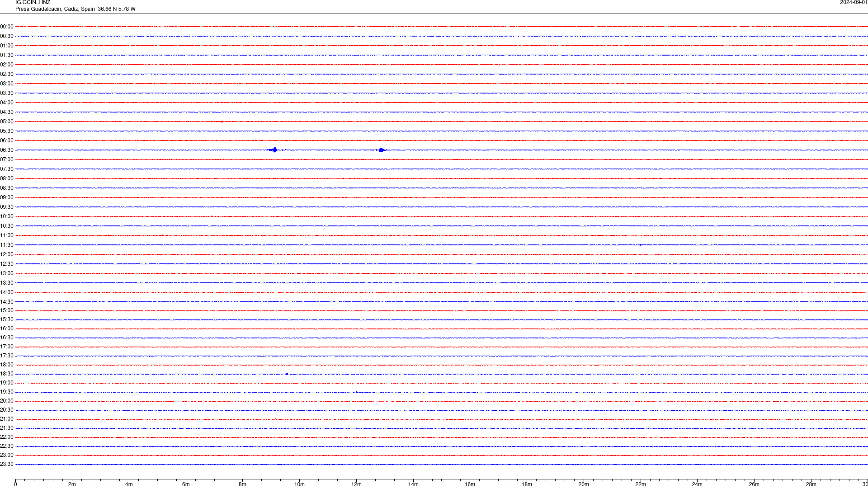
Task: Select the 23:30 time label
Action: point(7,464)
